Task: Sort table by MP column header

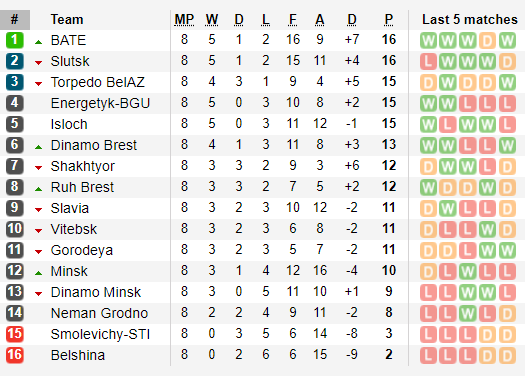Action: 184,20
